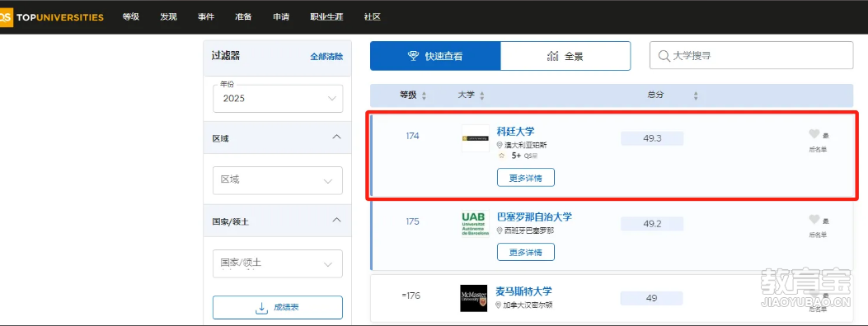Click the 成绩表 download button
The image size is (868, 326).
click(x=278, y=308)
